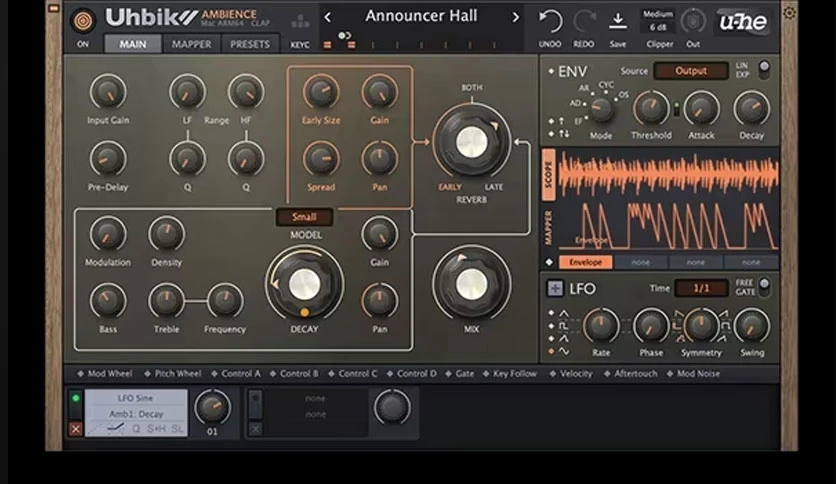836x484 pixels.
Task: Click the Key Follow modulation source
Action: tap(510, 374)
